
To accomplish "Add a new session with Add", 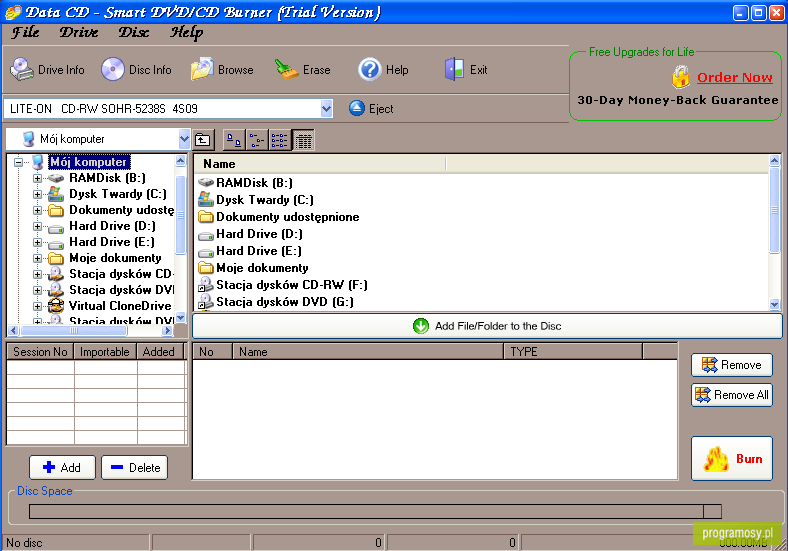I will [x=62, y=468].
